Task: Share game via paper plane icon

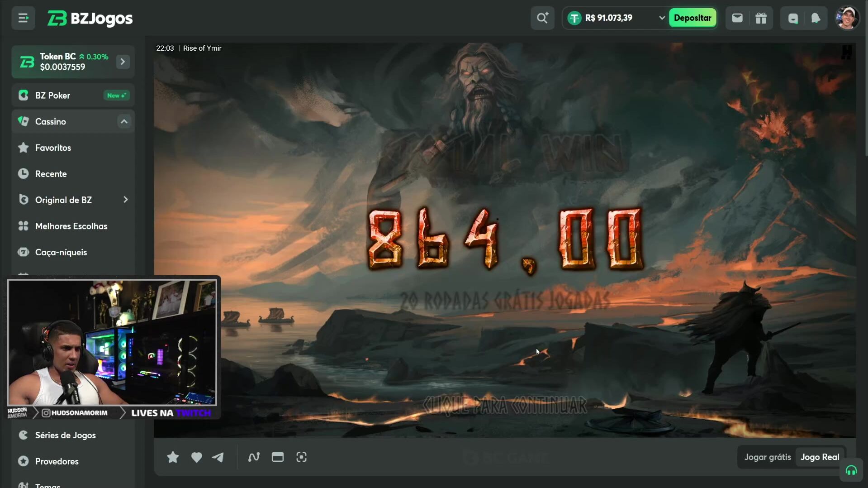Action: [x=218, y=457]
